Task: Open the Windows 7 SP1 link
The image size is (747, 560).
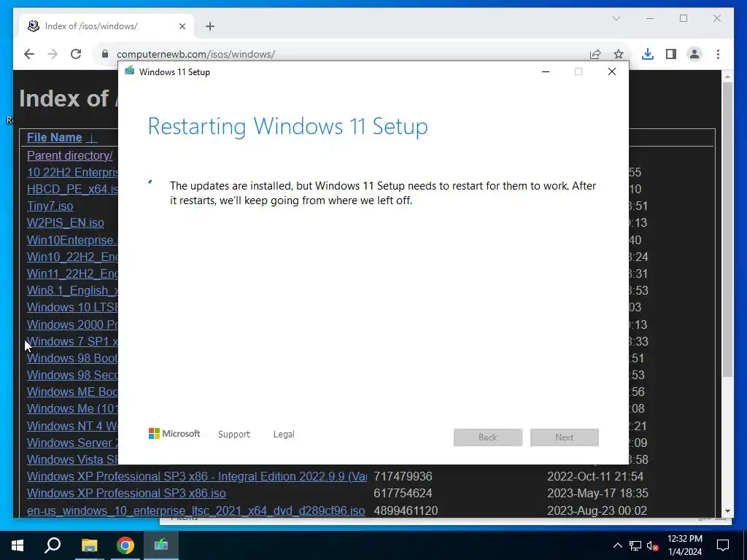Action: 72,341
